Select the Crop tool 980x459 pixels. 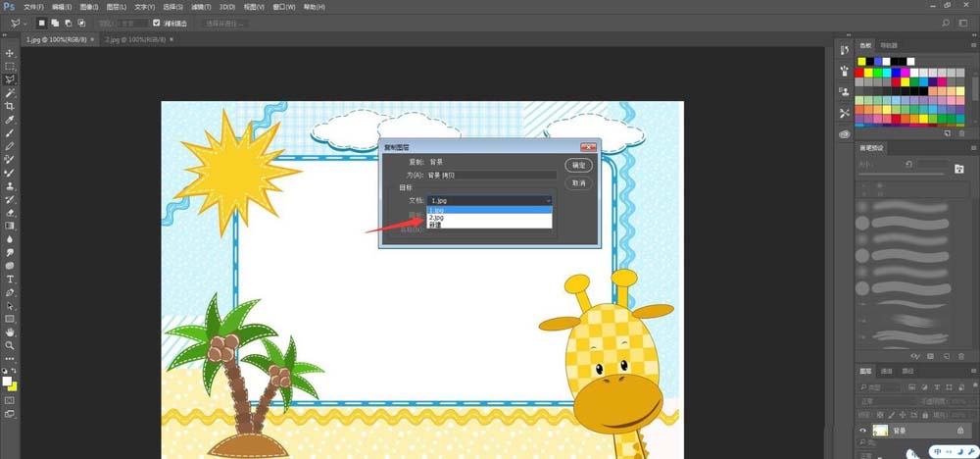tap(10, 106)
